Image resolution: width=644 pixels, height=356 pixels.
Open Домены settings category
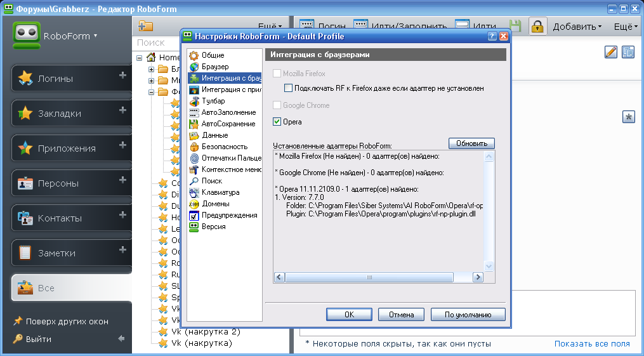(x=209, y=204)
